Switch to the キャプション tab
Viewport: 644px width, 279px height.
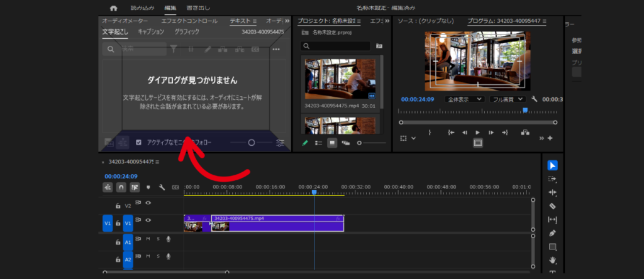tap(151, 32)
